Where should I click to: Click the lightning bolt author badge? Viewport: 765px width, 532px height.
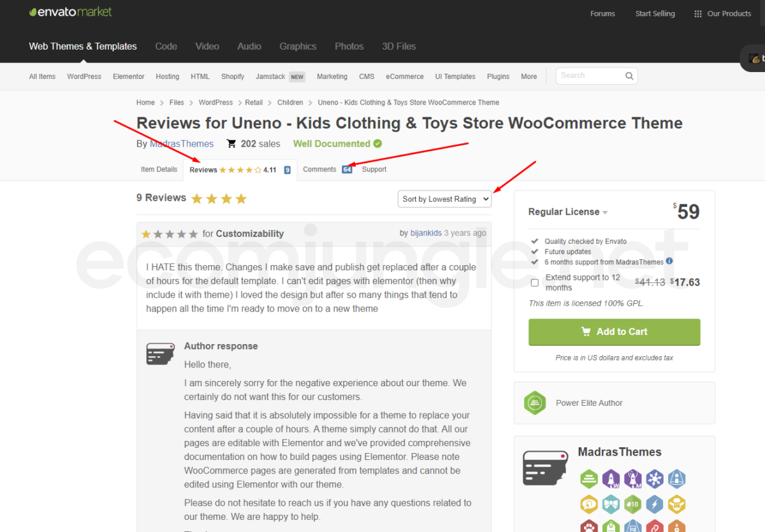tap(655, 504)
